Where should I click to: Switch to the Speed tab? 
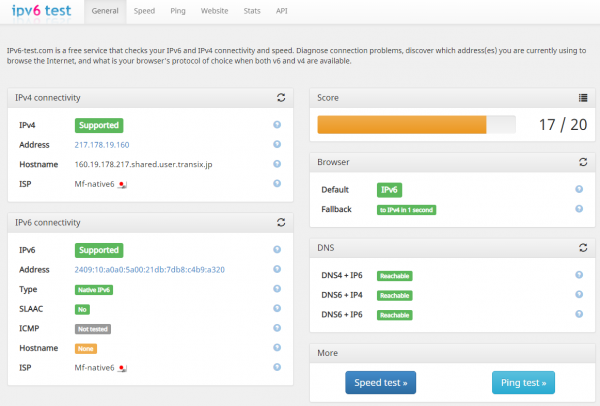[x=144, y=13]
